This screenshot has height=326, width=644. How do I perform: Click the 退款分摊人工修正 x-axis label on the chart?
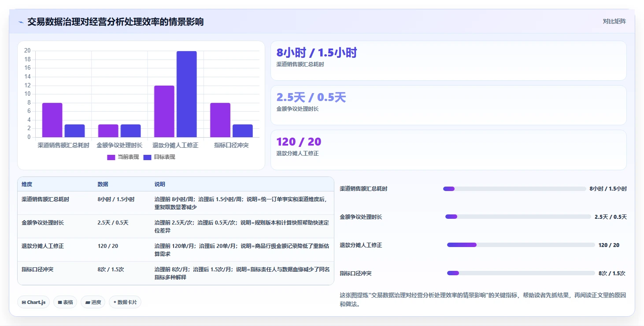tap(175, 145)
